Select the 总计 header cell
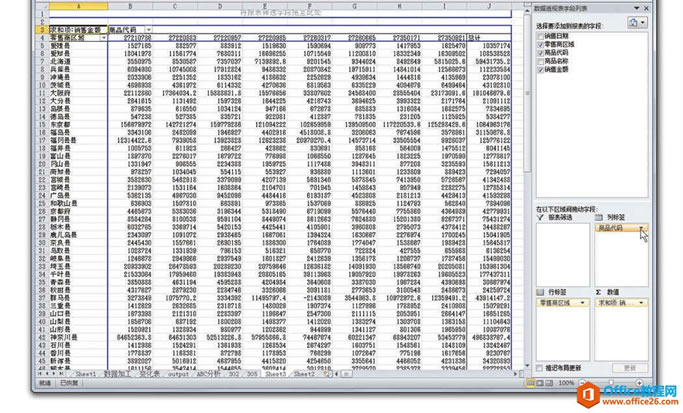The width and height of the screenshot is (683, 413). click(x=489, y=38)
